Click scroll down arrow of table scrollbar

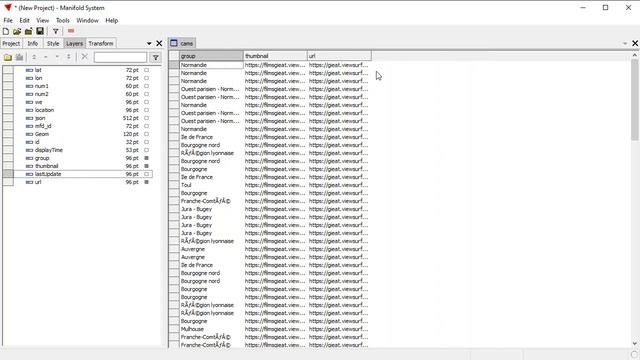point(635,344)
